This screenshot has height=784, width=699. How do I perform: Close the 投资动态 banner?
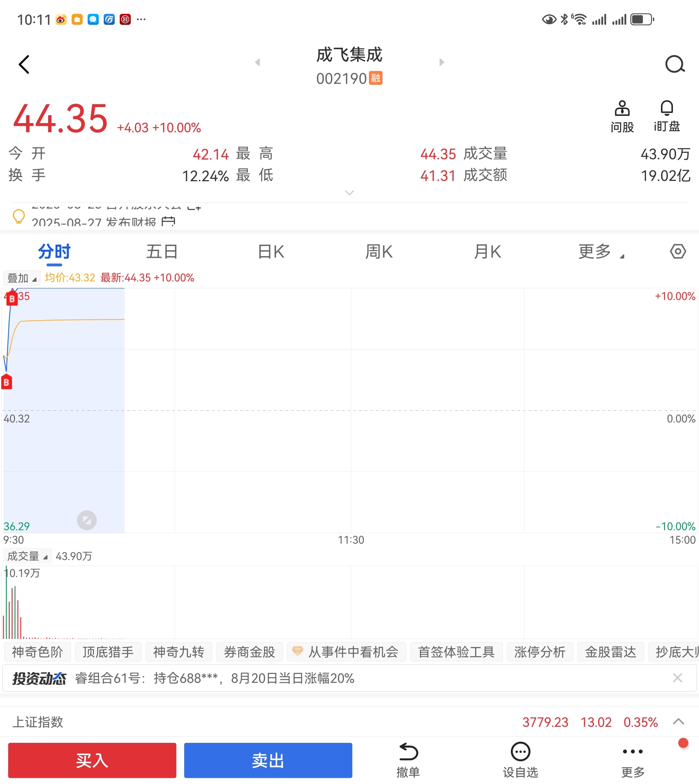click(x=678, y=678)
